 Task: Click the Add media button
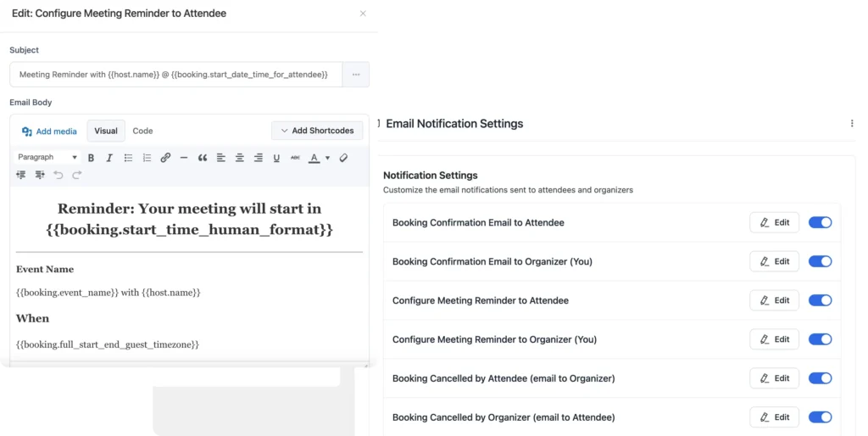click(49, 131)
